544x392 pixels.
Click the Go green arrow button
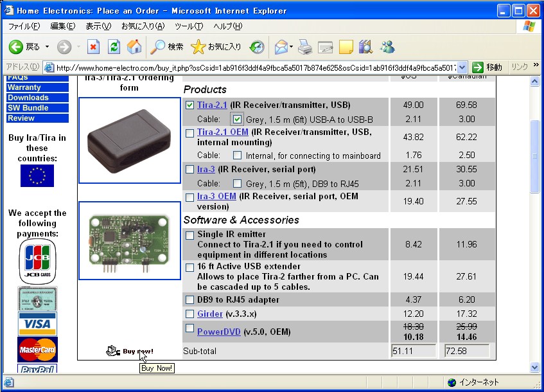tap(478, 67)
